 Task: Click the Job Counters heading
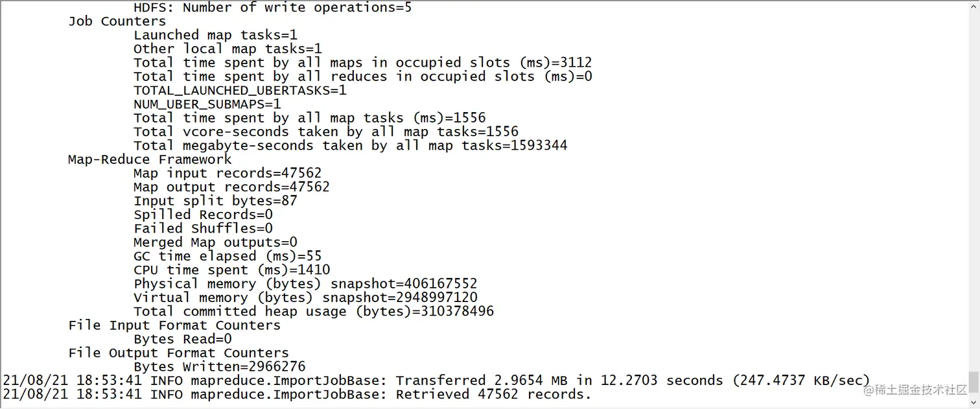click(x=117, y=21)
